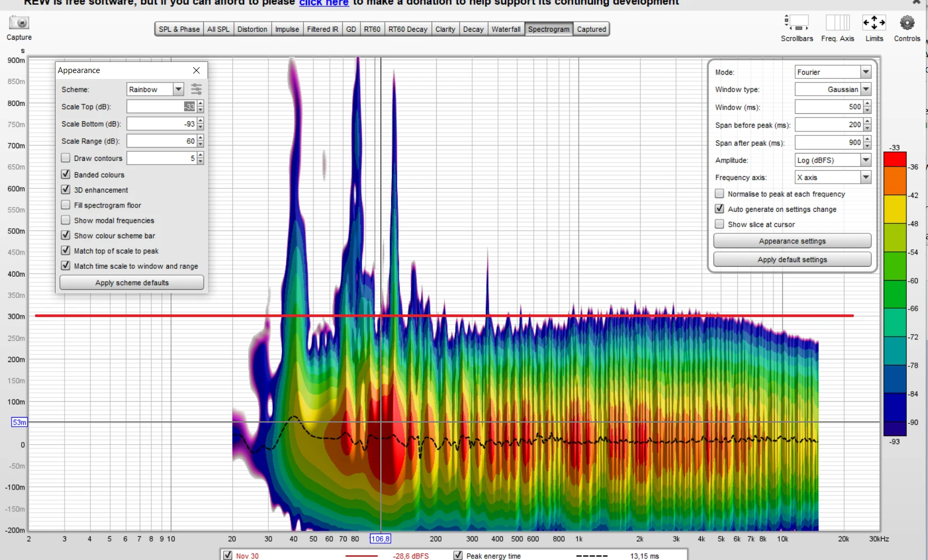The width and height of the screenshot is (928, 560).
Task: Decrease Span before peak with down arrow
Action: [x=867, y=128]
